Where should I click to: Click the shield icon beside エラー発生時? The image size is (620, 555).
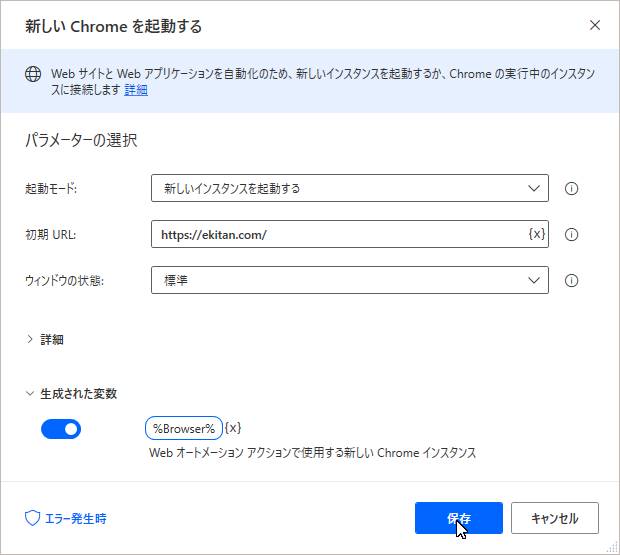(32, 518)
